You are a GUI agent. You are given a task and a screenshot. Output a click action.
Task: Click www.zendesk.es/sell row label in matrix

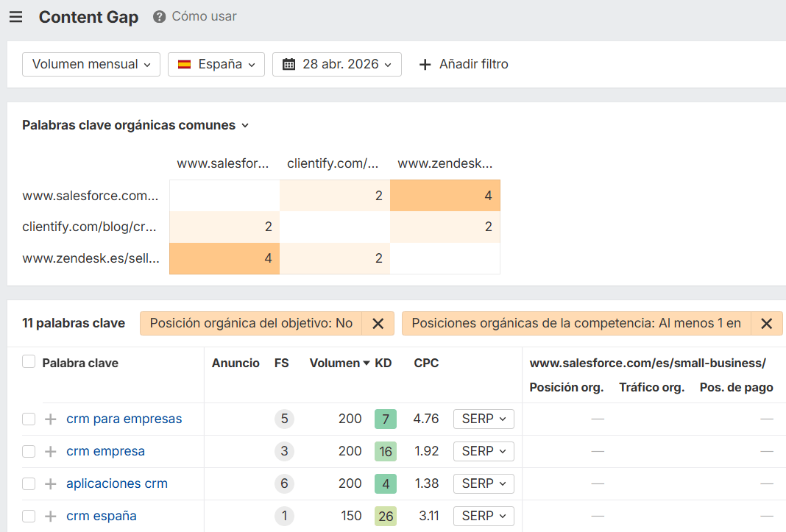coord(91,258)
